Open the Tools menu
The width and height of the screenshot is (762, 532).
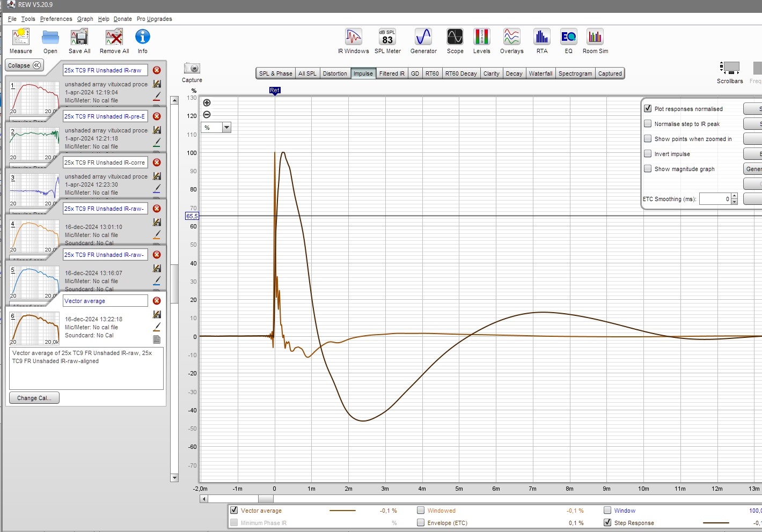[28, 19]
